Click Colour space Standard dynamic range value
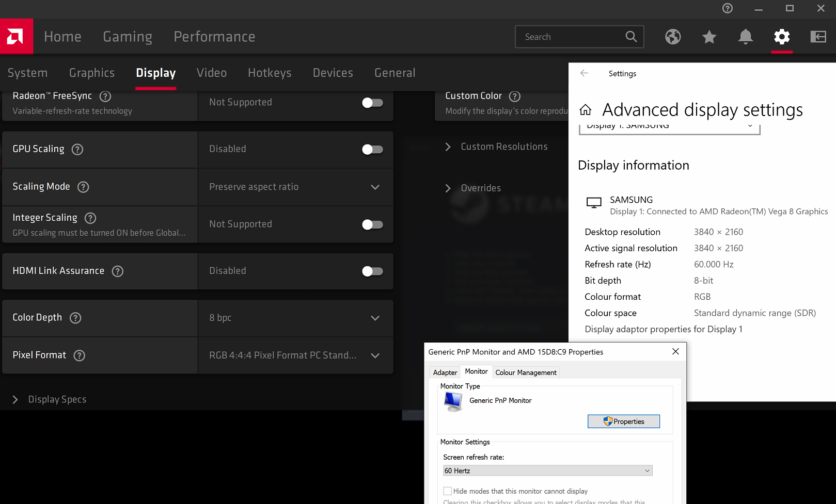The width and height of the screenshot is (836, 504). (x=755, y=313)
